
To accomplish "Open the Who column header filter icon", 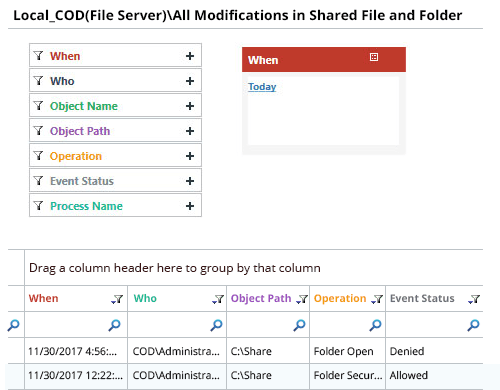I will [218, 299].
